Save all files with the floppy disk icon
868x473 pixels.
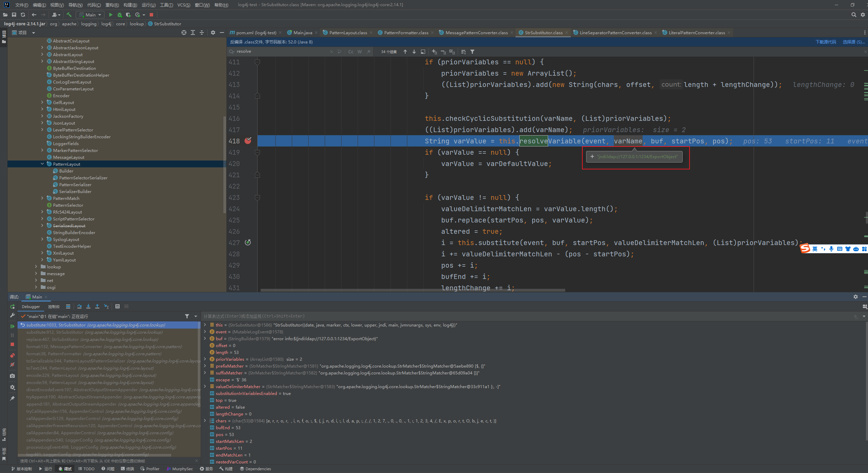[14, 15]
